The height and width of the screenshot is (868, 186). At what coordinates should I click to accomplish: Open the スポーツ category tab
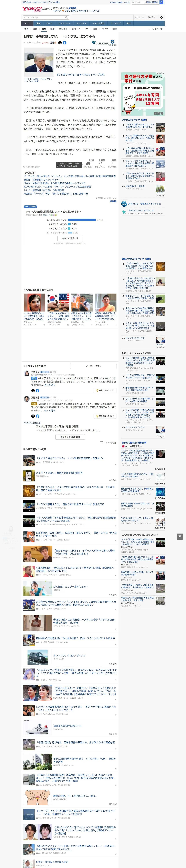pyautogui.click(x=76, y=29)
